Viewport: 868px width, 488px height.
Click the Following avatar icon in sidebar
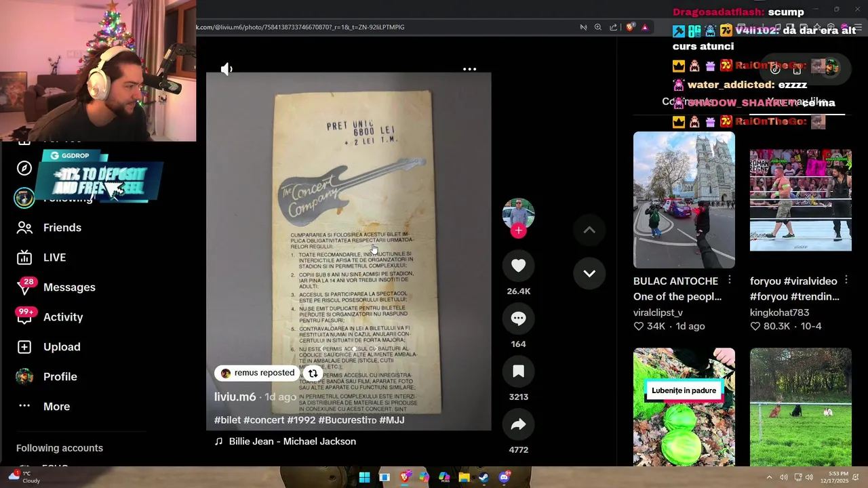(x=24, y=198)
